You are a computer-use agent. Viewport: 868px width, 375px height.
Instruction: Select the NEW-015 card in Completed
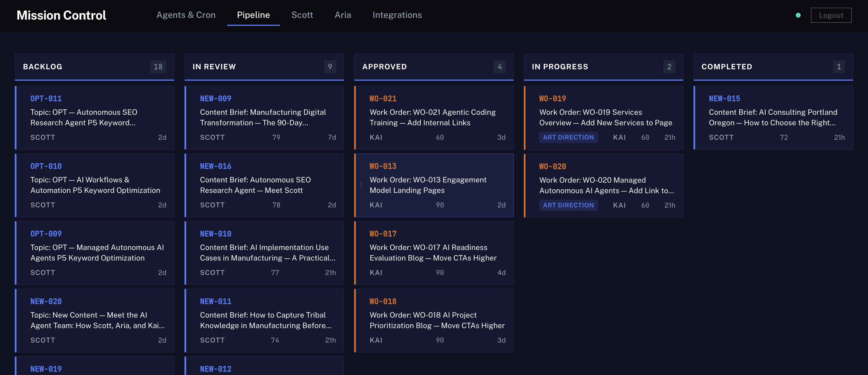(773, 118)
